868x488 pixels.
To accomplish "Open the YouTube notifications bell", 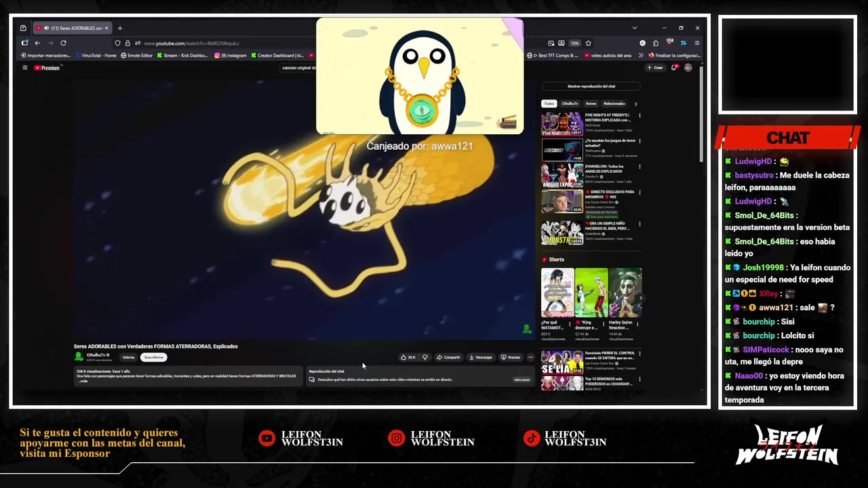I will [674, 68].
